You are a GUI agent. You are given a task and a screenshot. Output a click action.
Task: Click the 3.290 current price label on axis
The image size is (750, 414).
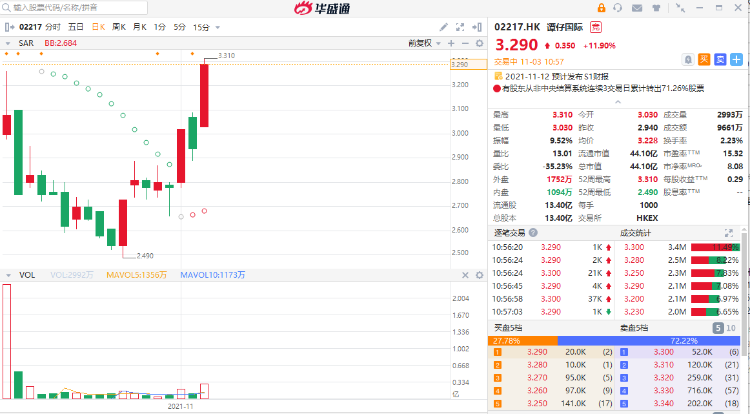click(x=468, y=64)
